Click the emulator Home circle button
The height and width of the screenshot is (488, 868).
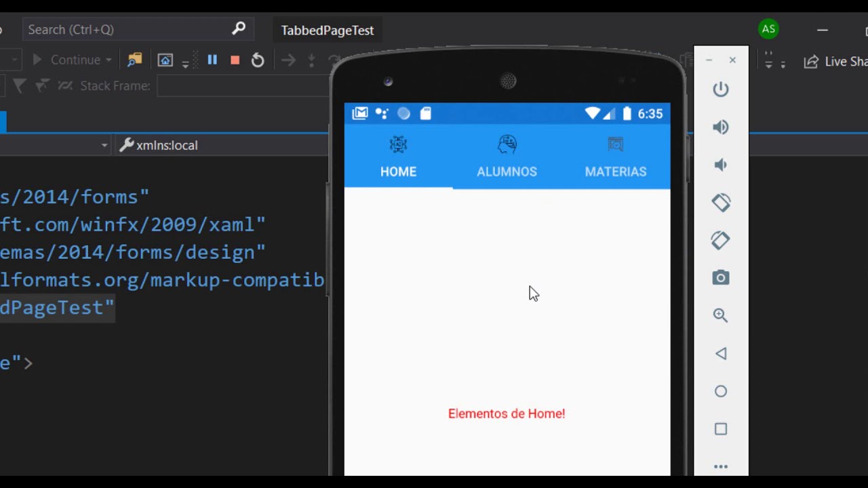tap(721, 391)
